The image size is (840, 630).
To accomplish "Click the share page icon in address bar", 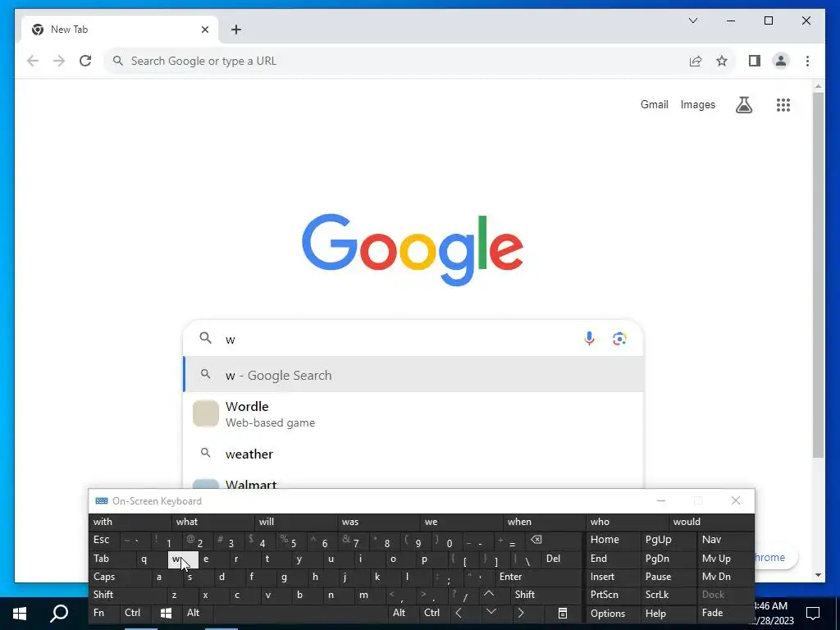I will click(696, 61).
